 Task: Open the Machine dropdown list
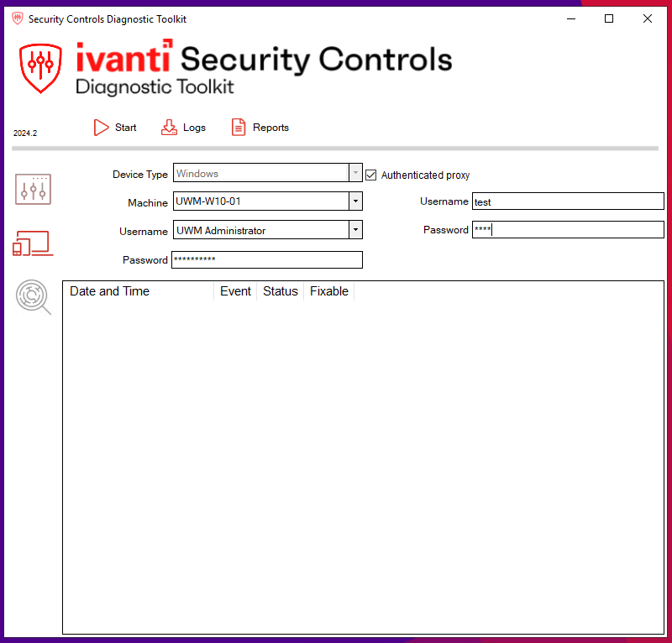pyautogui.click(x=355, y=201)
